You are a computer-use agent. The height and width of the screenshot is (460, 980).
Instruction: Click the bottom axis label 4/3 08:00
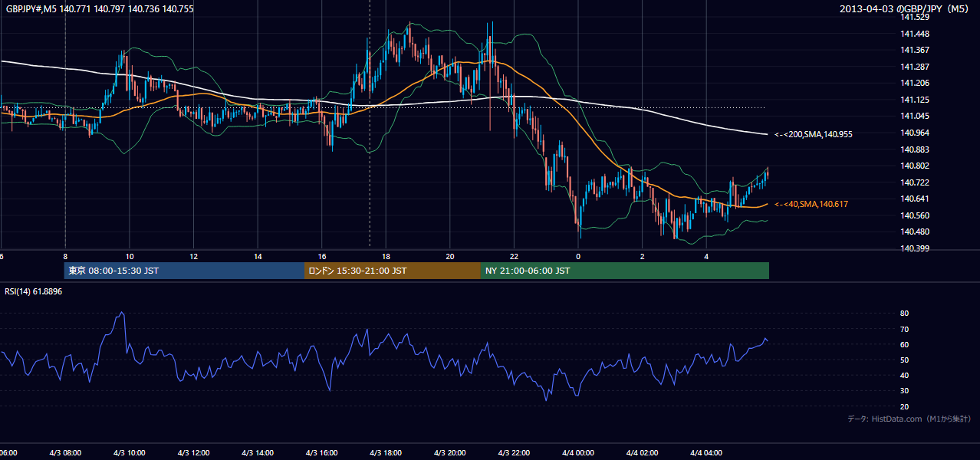click(65, 453)
